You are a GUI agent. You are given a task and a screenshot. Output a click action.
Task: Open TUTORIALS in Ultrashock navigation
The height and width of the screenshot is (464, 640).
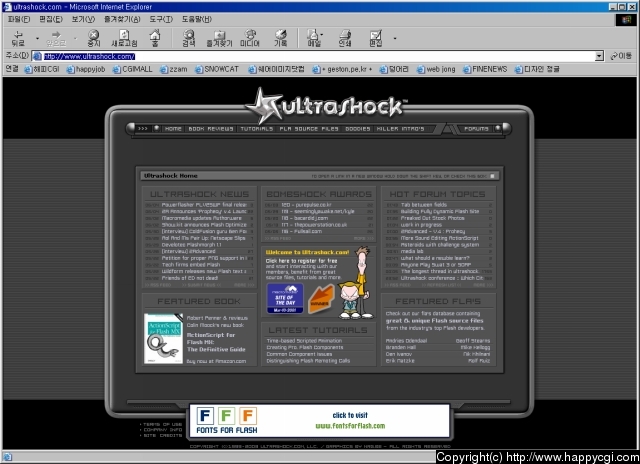(x=256, y=129)
